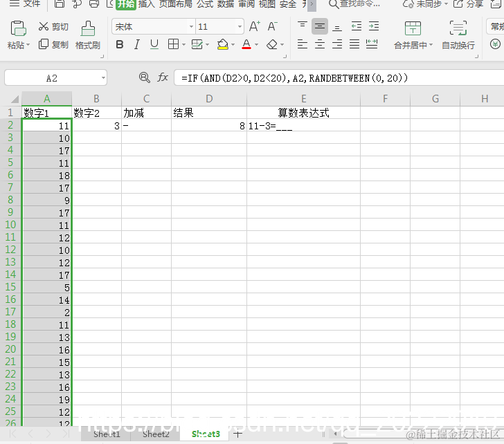Toggle middle vertical alignment
This screenshot has width=504, height=444.
(320, 26)
